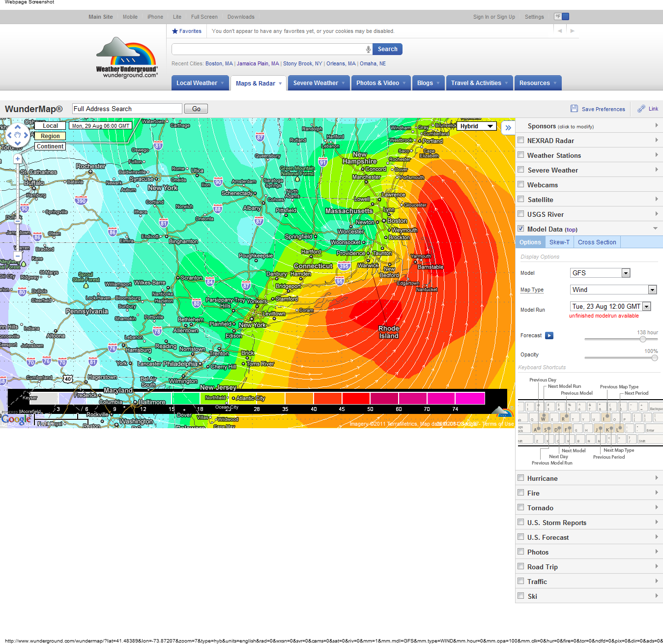Switch to the Skew-T tab
Image resolution: width=663 pixels, height=644 pixels.
(x=559, y=242)
